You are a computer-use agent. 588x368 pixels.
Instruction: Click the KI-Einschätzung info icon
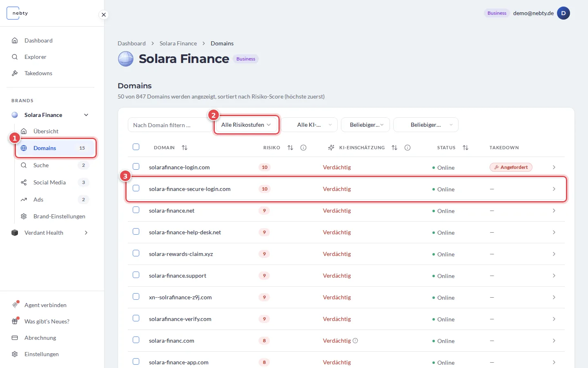click(x=408, y=148)
